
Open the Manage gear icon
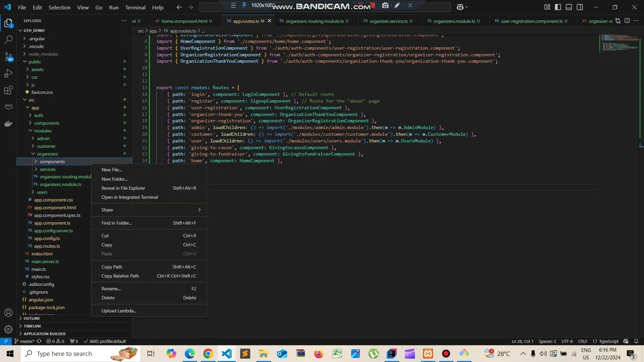click(8, 330)
